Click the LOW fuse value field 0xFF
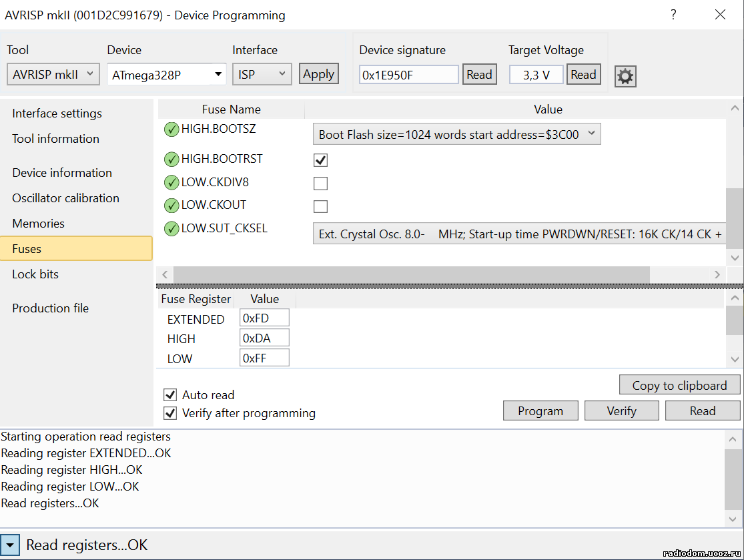The image size is (744, 560). [264, 358]
